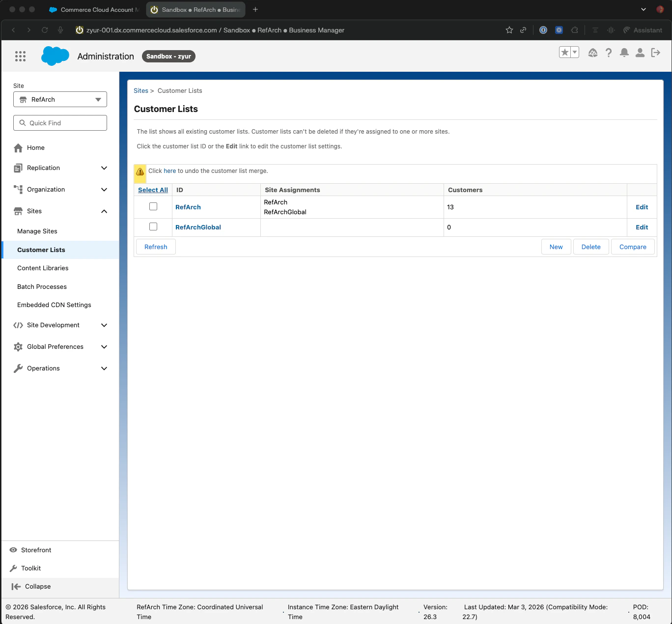Click the Quick Find search field
Screen dimensions: 672x624
(x=60, y=123)
